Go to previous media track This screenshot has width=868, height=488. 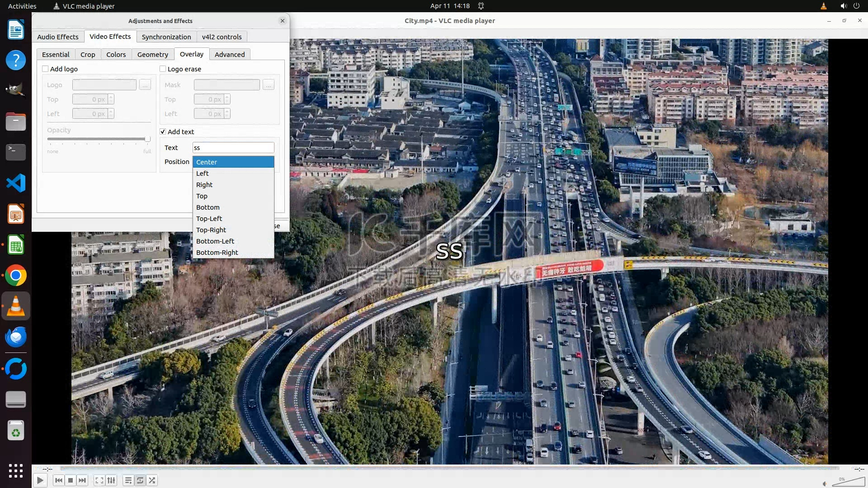(58, 480)
